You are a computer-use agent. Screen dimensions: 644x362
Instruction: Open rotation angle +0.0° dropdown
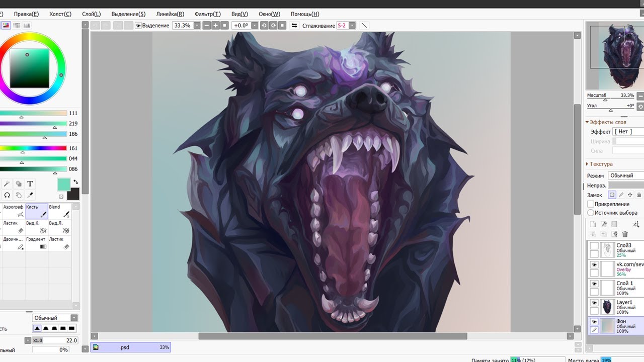(x=255, y=25)
